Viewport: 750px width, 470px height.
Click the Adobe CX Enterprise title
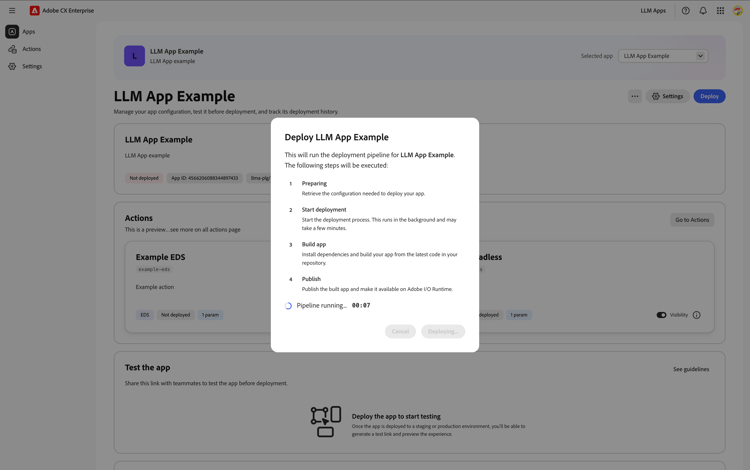pos(68,11)
